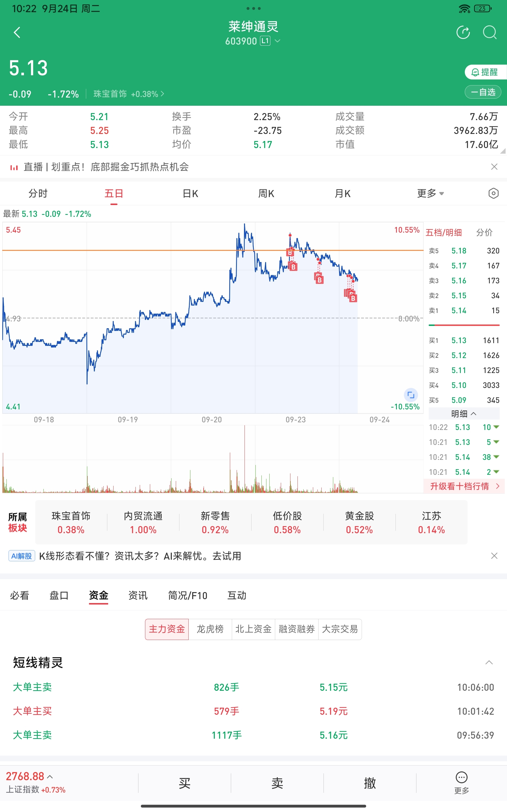Tap the 提醒 alert bell button
This screenshot has width=507, height=812.
pos(485,72)
